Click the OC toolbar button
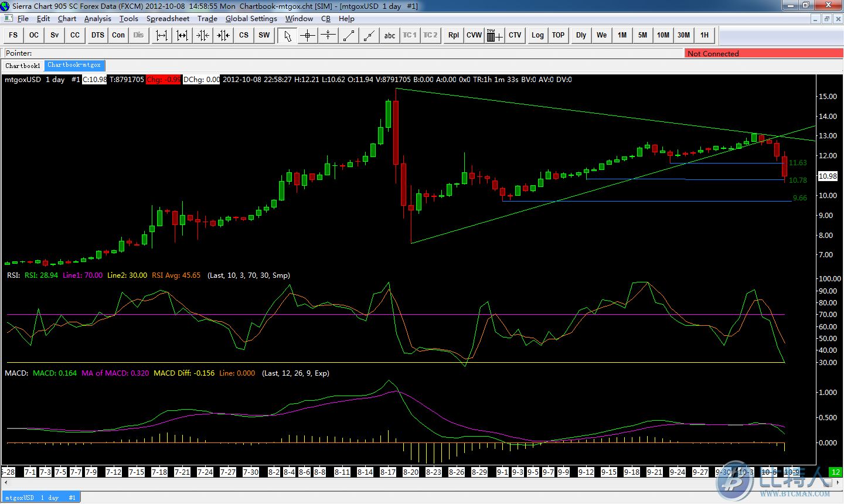The width and height of the screenshot is (844, 504). pyautogui.click(x=34, y=35)
